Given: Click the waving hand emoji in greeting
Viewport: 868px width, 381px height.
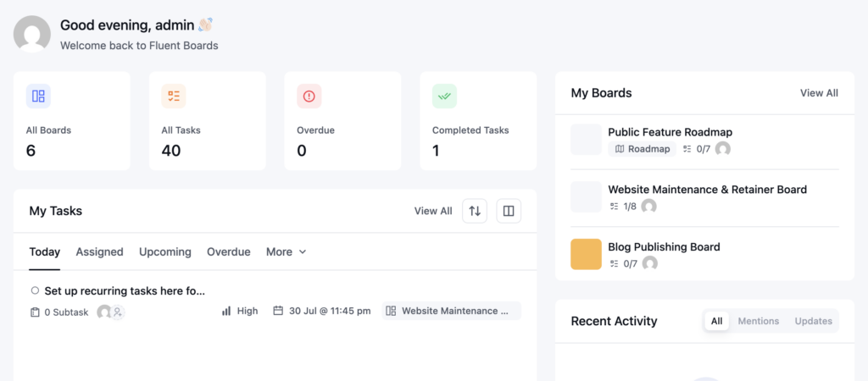Looking at the screenshot, I should click(205, 25).
